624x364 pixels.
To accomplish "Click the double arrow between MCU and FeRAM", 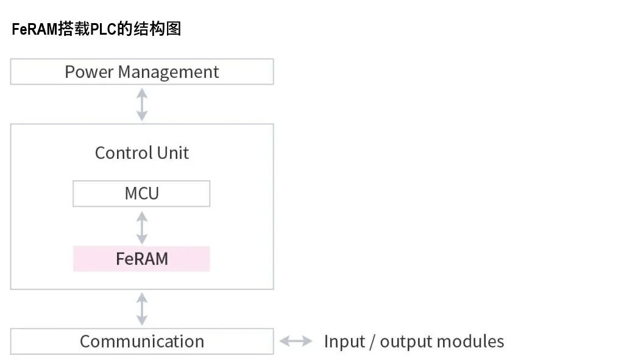I will coord(142,226).
